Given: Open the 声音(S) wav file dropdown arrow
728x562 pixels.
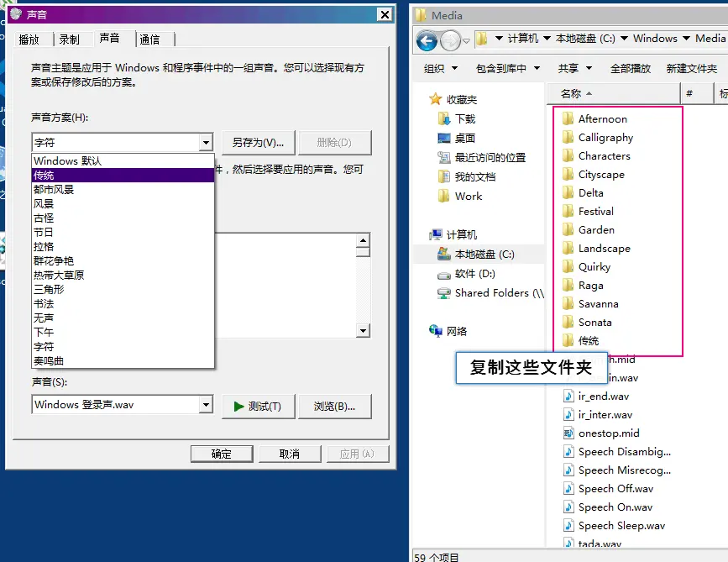Looking at the screenshot, I should (206, 405).
